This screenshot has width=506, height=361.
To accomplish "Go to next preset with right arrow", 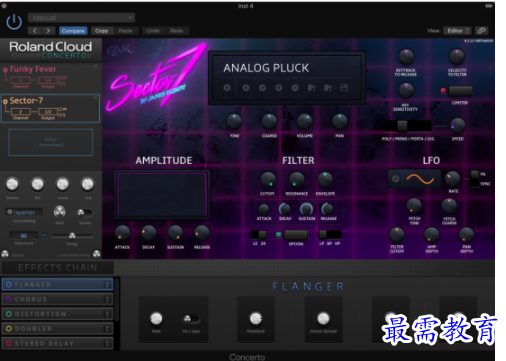I will click(48, 31).
